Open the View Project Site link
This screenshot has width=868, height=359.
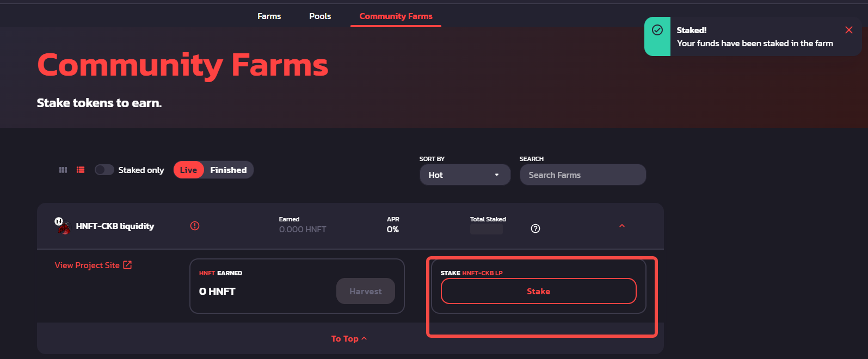pyautogui.click(x=93, y=265)
